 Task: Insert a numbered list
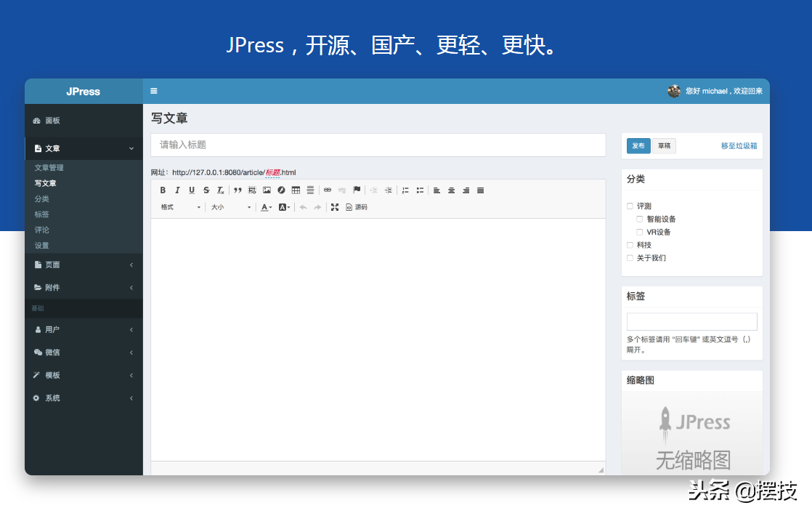(x=405, y=190)
